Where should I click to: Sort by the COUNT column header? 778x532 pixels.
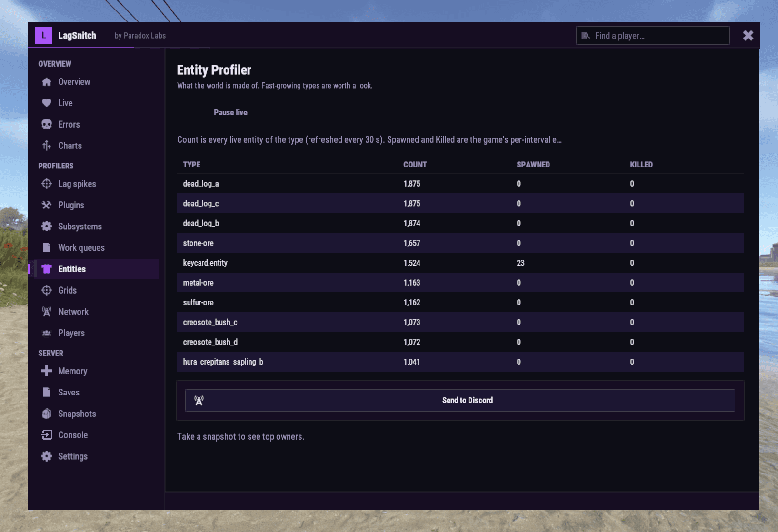point(415,165)
